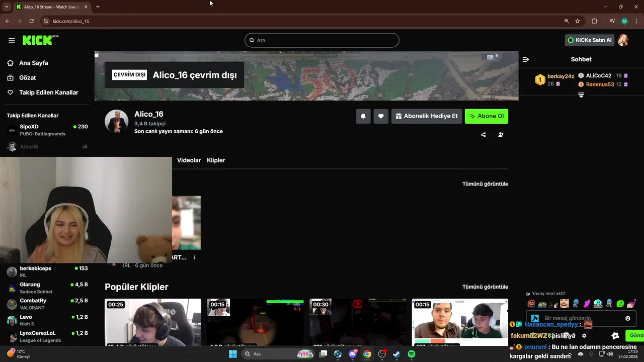Open Discord from the taskbar

pyautogui.click(x=353, y=354)
